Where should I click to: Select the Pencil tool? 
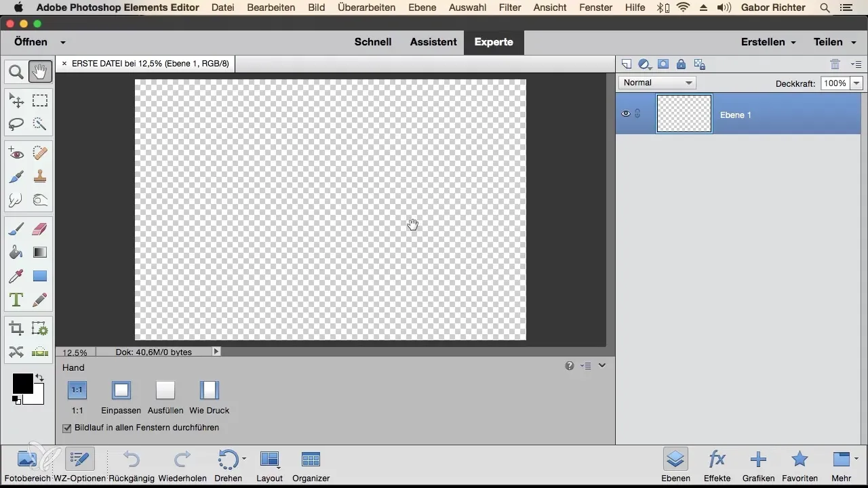[40, 299]
